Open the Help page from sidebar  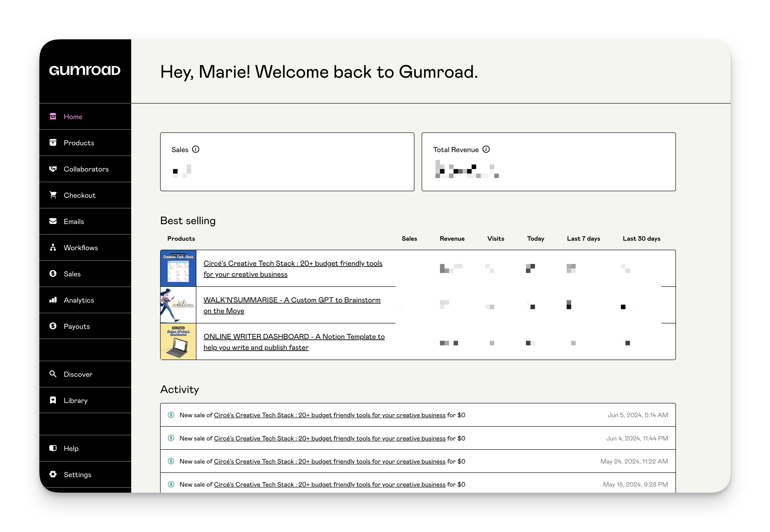[71, 448]
